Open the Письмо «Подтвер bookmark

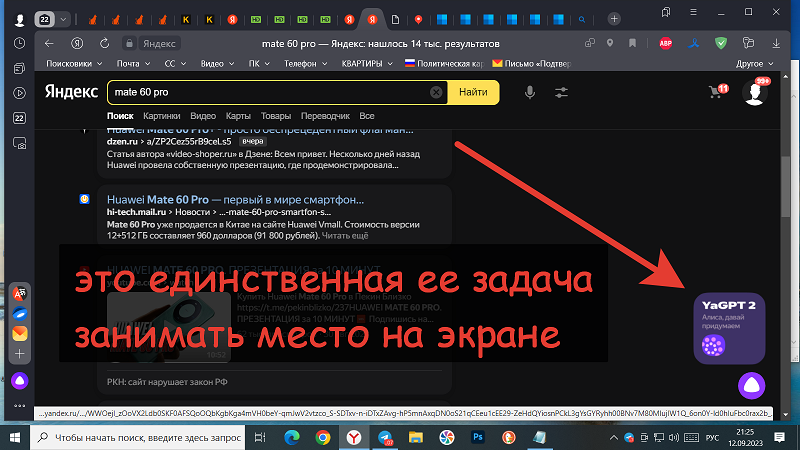coord(532,64)
